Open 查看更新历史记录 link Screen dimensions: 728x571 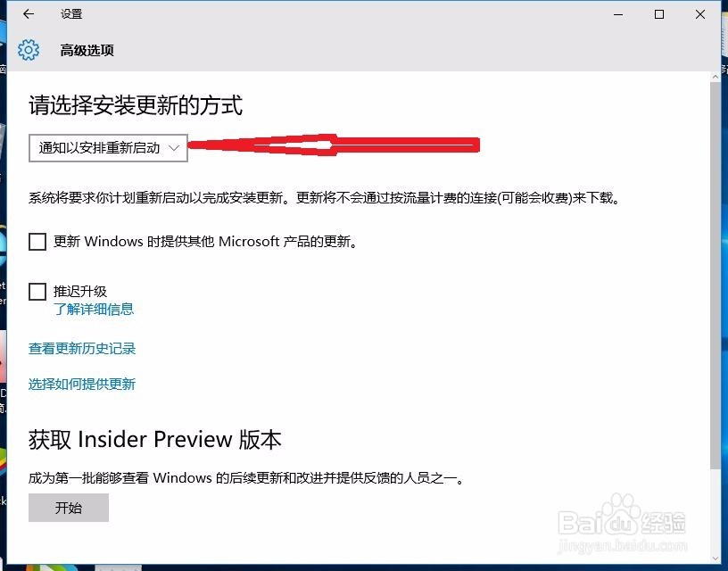click(82, 348)
